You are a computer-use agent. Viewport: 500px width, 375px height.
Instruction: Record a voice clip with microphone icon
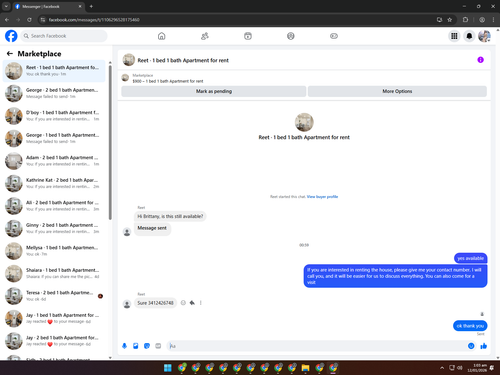(124, 346)
